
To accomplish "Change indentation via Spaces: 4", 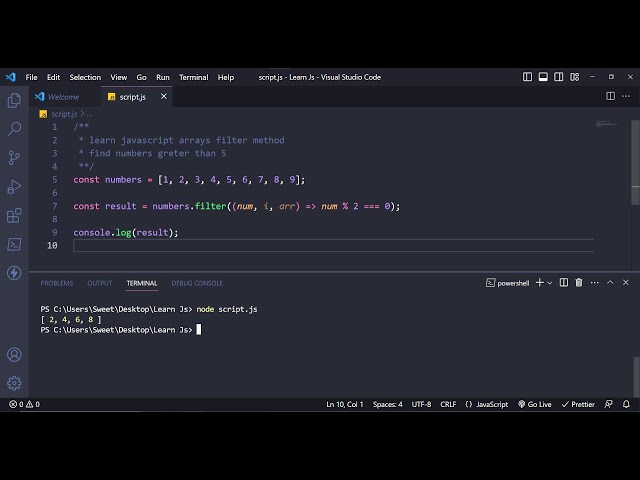I will (387, 404).
